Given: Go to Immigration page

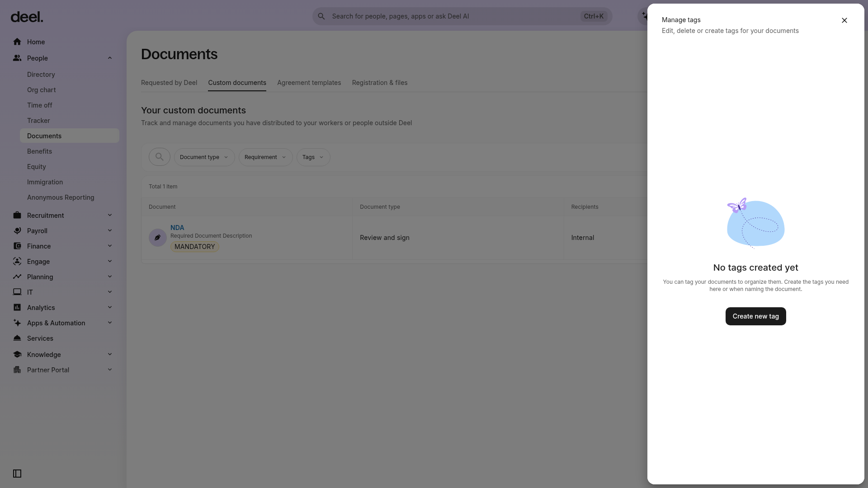Looking at the screenshot, I should click(x=70, y=182).
